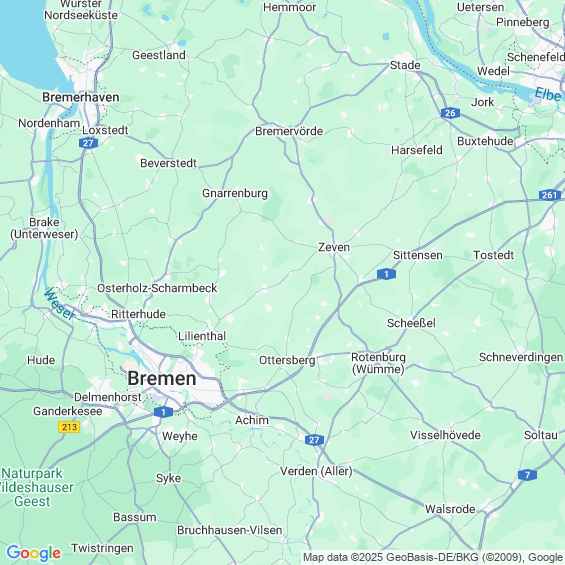Click the Bremervörde town label

point(289,131)
